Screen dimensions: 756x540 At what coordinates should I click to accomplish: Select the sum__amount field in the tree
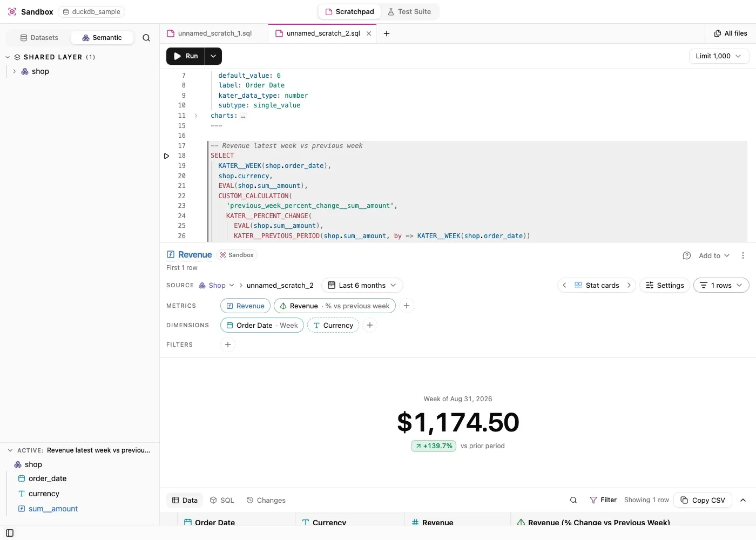(53, 509)
